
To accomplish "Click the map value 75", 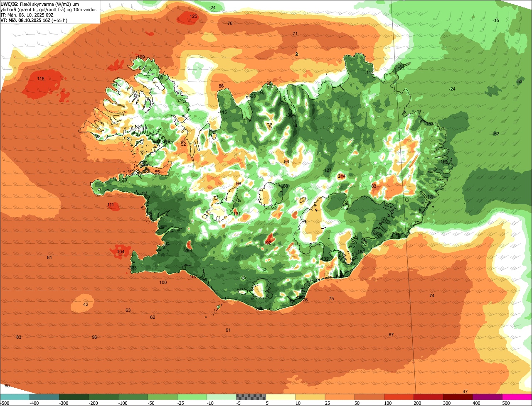I will [x=331, y=298].
